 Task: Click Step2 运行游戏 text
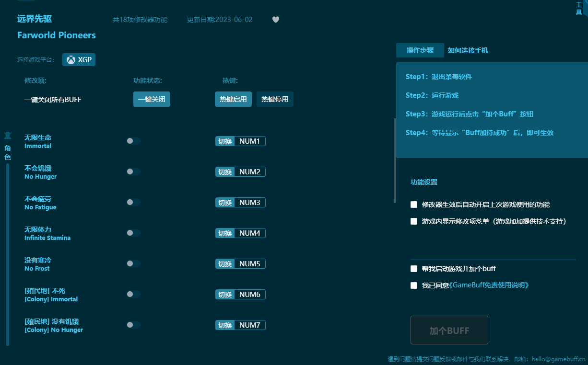click(432, 95)
